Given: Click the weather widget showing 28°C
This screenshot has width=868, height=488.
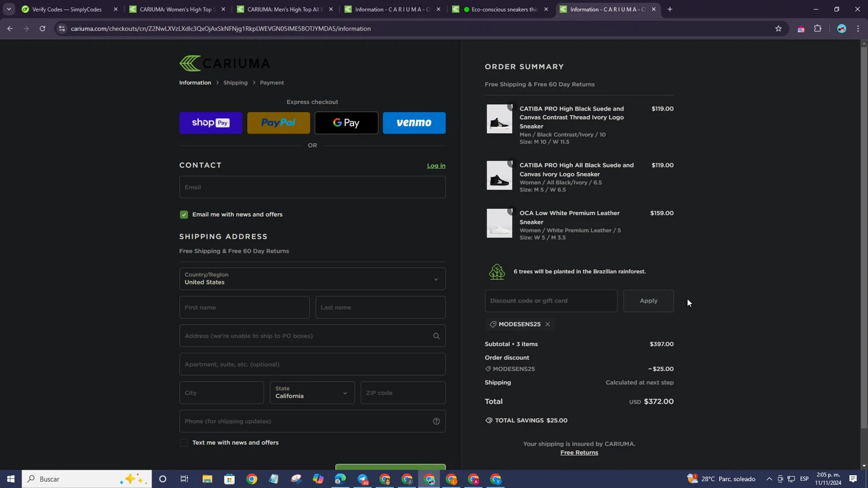Looking at the screenshot, I should pos(722,479).
